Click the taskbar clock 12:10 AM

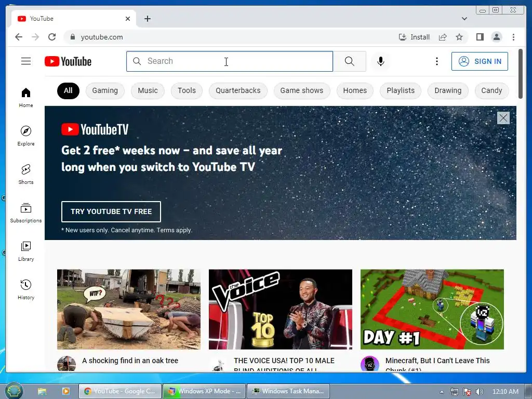click(x=505, y=392)
